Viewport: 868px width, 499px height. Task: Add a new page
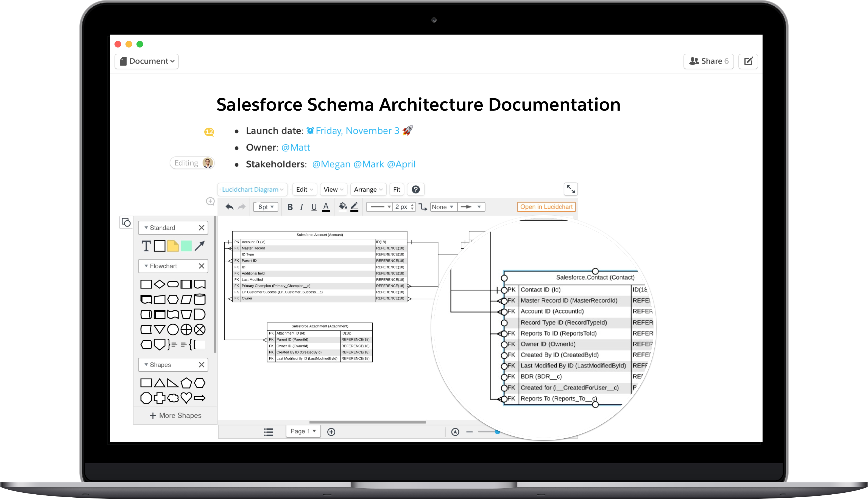pos(331,432)
